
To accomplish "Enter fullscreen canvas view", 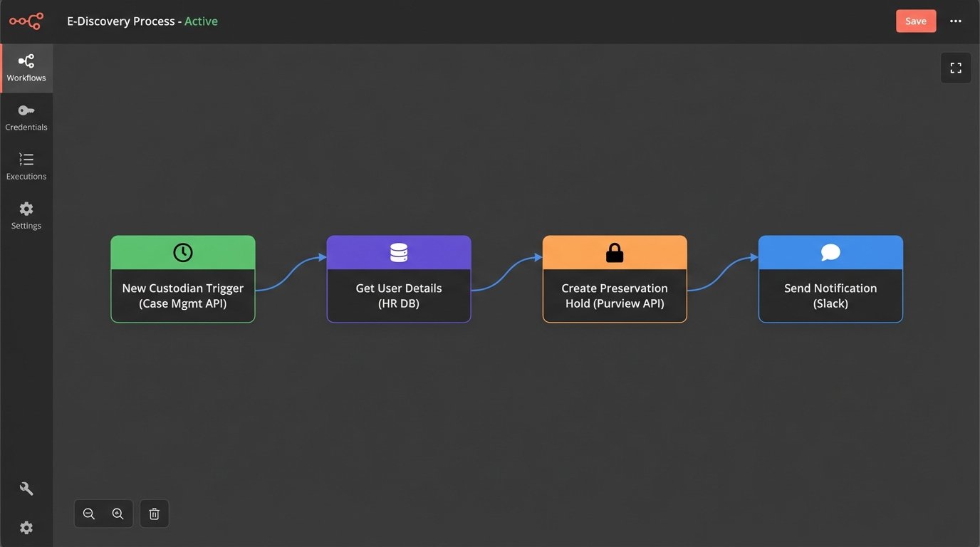I will pos(955,67).
